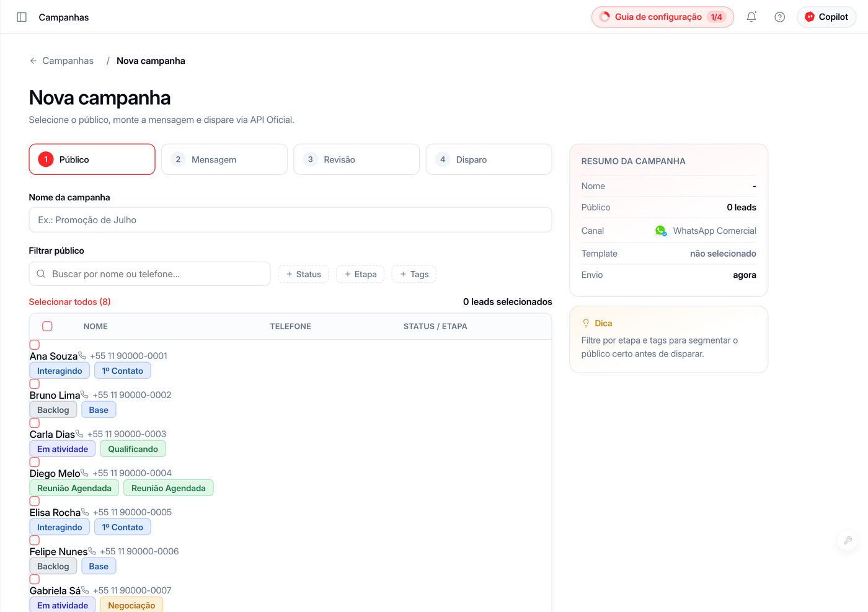Select the Ana Souza lead checkbox

click(35, 345)
